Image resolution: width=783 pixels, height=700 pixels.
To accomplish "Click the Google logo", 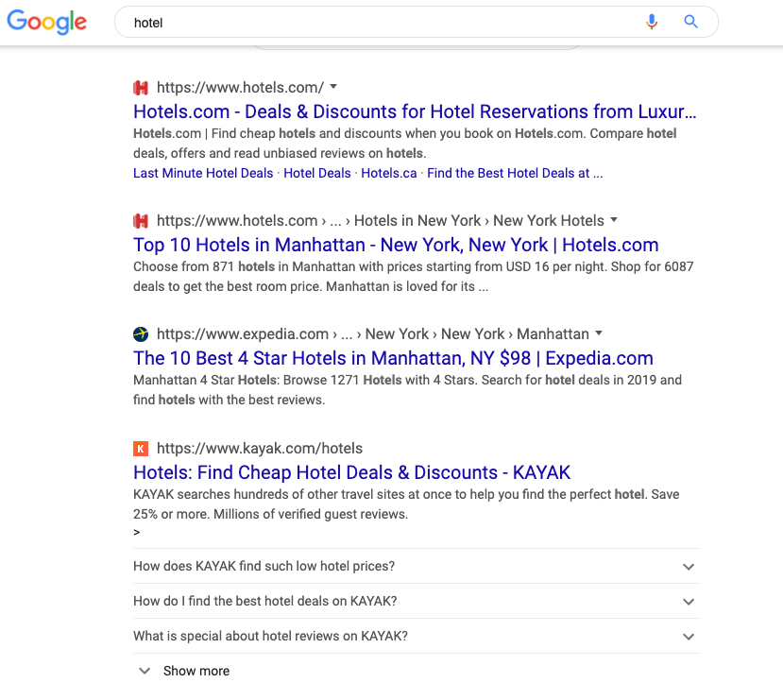I will pyautogui.click(x=47, y=22).
